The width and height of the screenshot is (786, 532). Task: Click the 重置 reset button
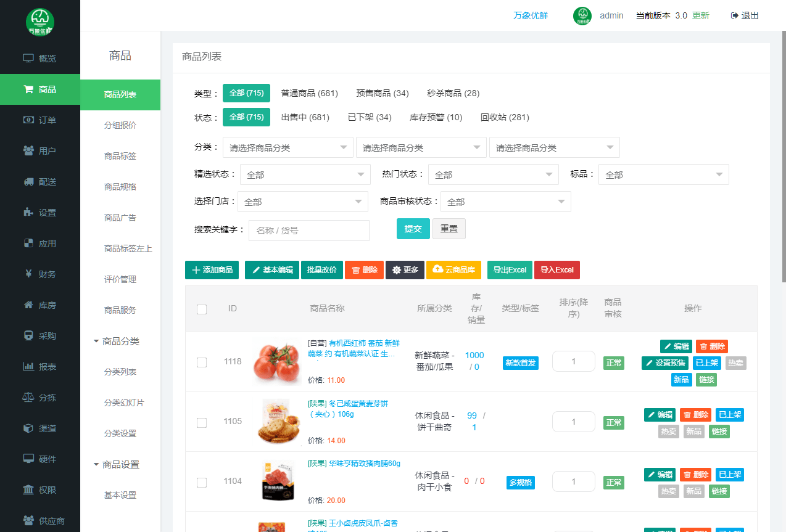[449, 229]
